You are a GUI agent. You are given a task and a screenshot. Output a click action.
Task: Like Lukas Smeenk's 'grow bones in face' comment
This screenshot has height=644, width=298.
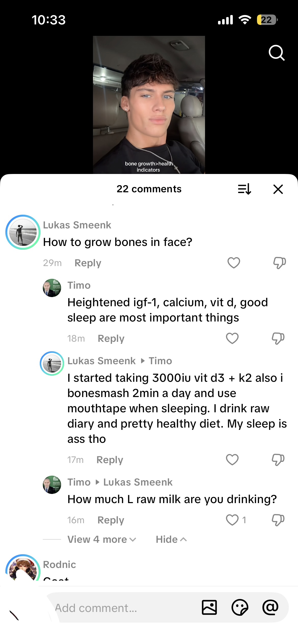click(x=234, y=263)
